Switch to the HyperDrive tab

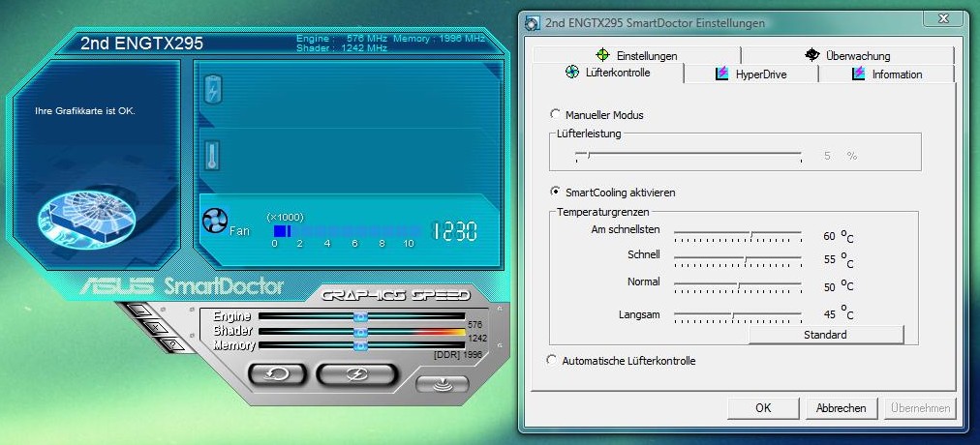click(751, 74)
